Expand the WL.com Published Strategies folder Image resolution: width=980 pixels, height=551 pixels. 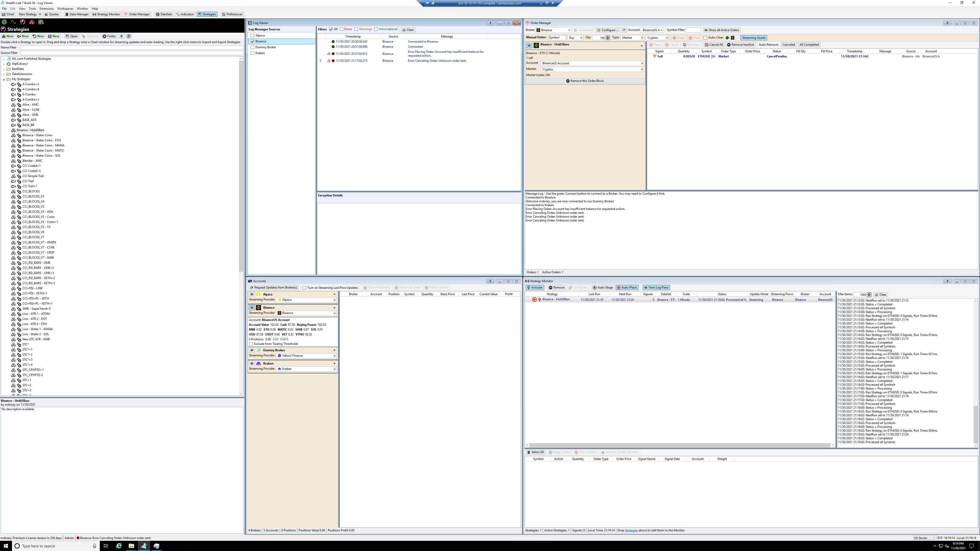tap(4, 59)
